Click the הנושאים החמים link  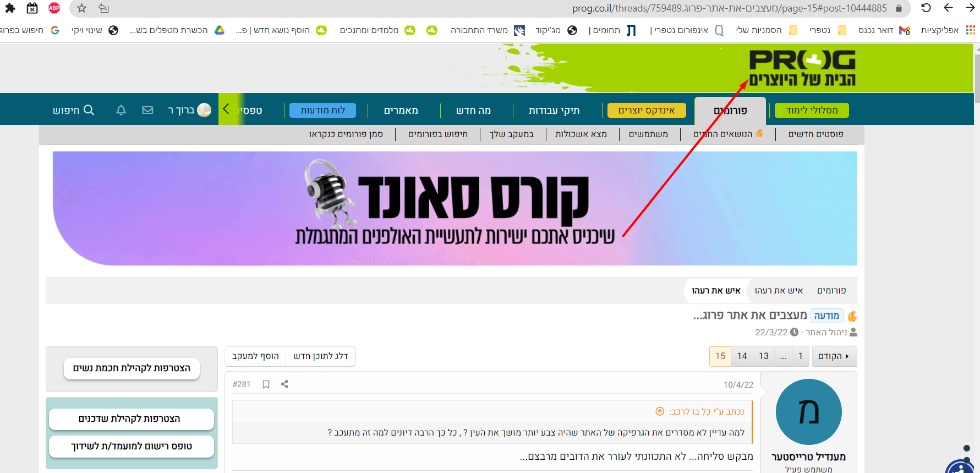tap(728, 134)
